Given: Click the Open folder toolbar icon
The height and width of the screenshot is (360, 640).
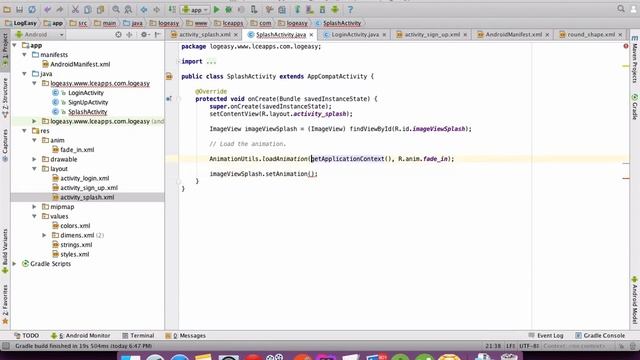Looking at the screenshot, I should [x=7, y=9].
